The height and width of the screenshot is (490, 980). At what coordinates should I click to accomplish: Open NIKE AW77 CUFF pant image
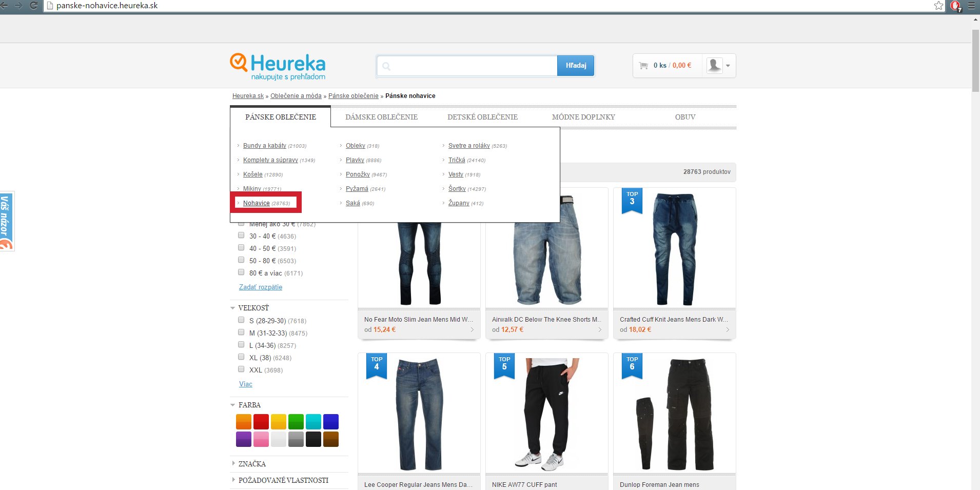(547, 415)
